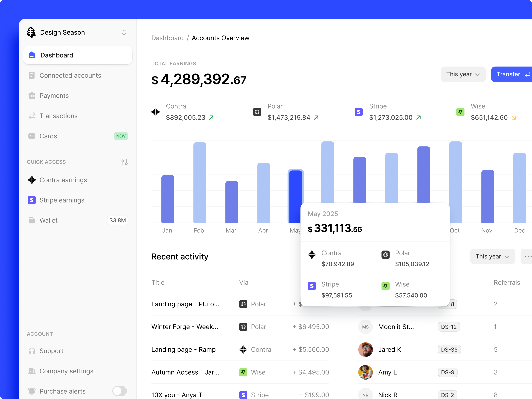The width and height of the screenshot is (532, 399).
Task: Open the Winter Forge - Week activity row
Action: (240, 327)
